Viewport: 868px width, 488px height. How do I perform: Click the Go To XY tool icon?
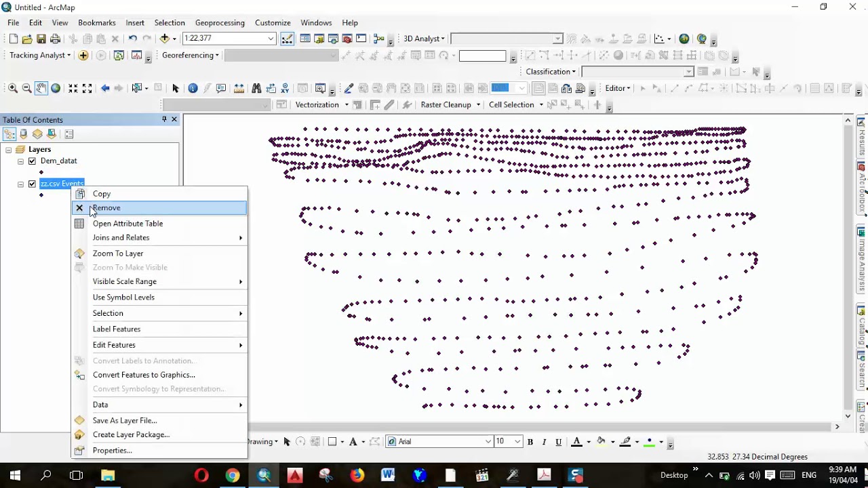(x=285, y=88)
